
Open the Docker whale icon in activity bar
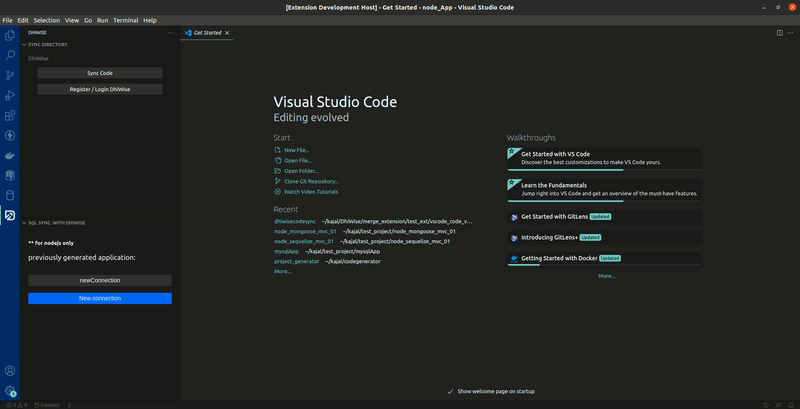[x=10, y=156]
